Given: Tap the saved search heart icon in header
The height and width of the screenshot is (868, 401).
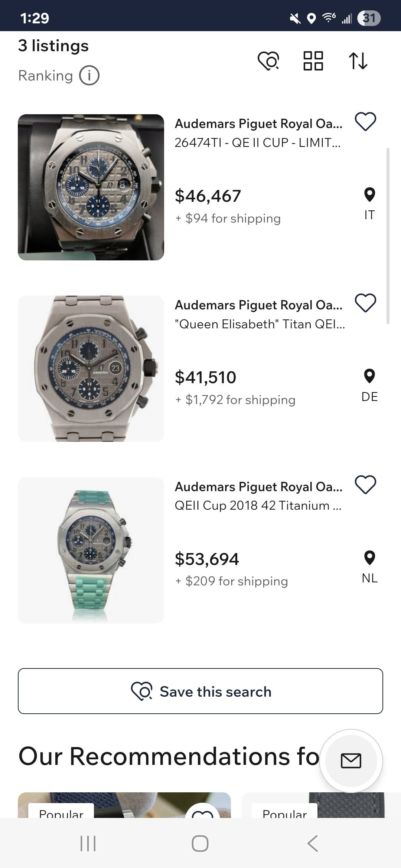Looking at the screenshot, I should point(268,61).
